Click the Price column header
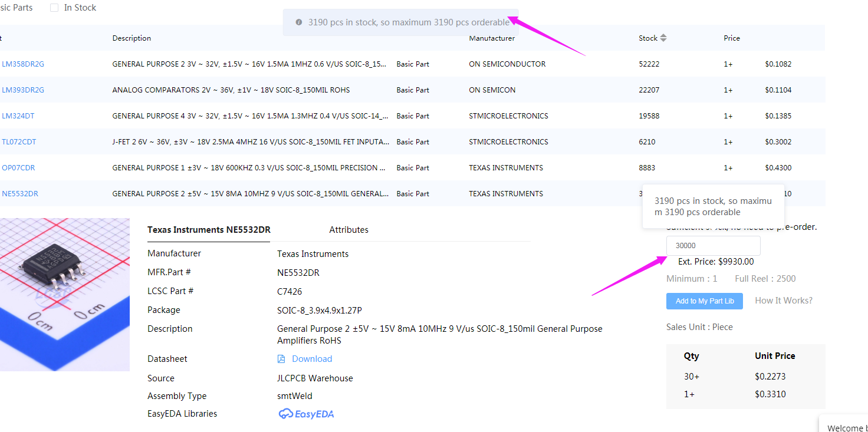868x432 pixels. click(x=732, y=38)
